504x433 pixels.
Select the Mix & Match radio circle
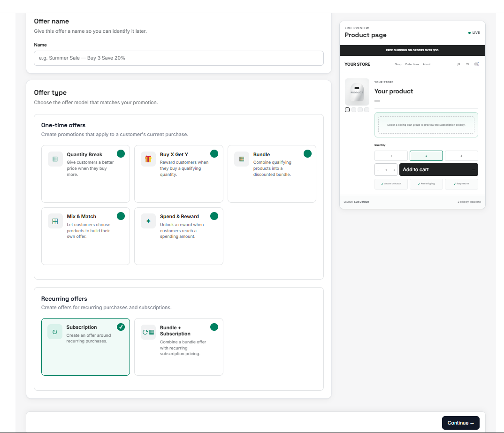(x=121, y=216)
